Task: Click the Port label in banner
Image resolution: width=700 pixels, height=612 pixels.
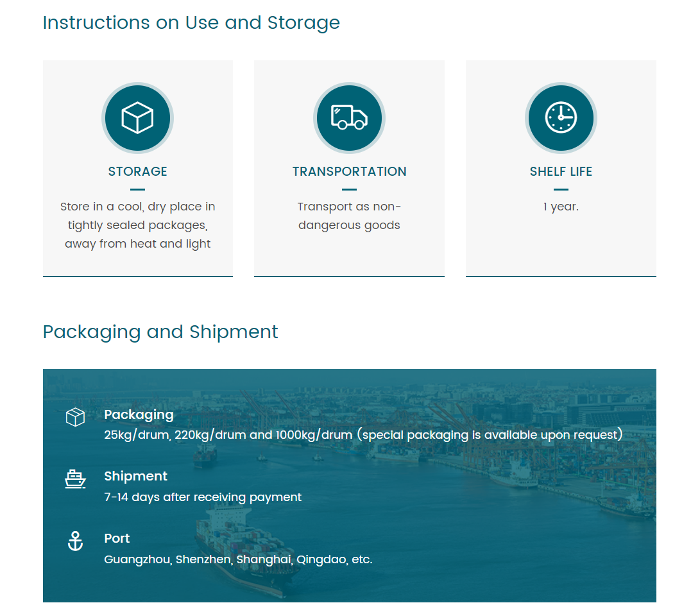Action: tap(117, 538)
